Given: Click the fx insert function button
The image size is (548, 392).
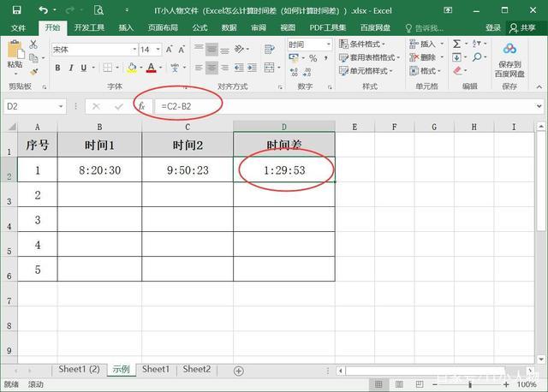Looking at the screenshot, I should (x=141, y=106).
